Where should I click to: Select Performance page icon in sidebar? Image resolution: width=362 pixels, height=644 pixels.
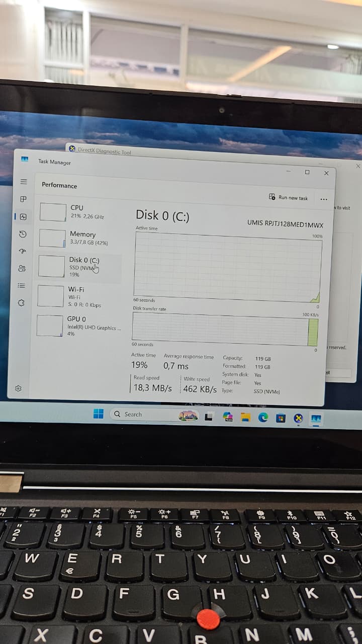(23, 217)
